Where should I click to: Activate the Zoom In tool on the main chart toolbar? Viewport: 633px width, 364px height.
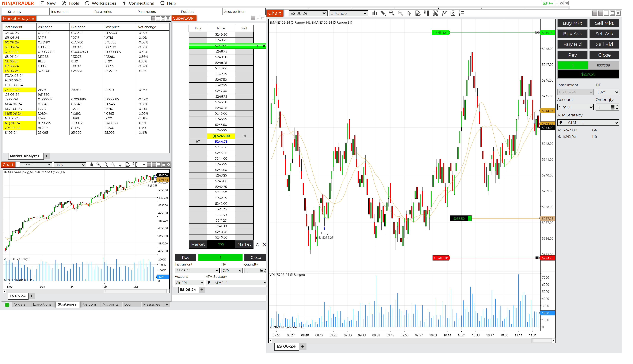coord(392,13)
